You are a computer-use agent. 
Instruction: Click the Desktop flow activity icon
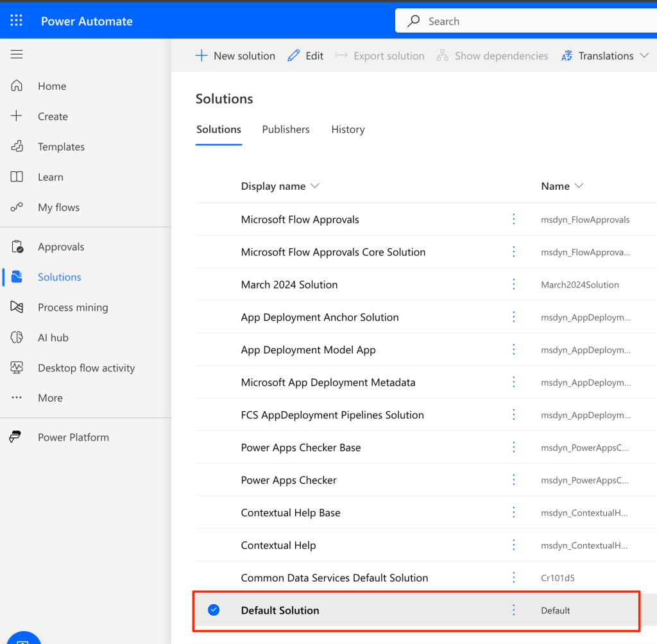point(17,368)
